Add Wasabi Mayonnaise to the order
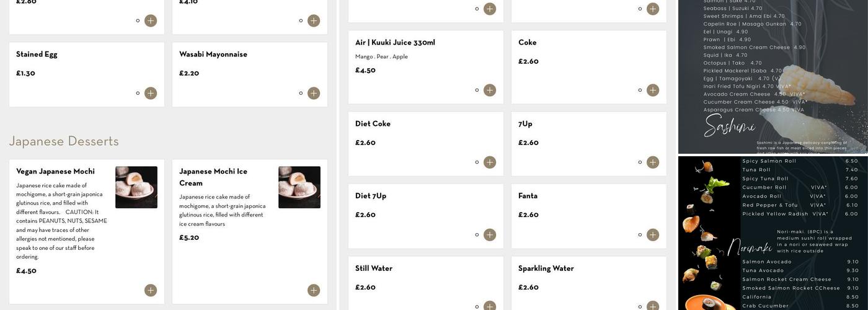 click(x=314, y=93)
